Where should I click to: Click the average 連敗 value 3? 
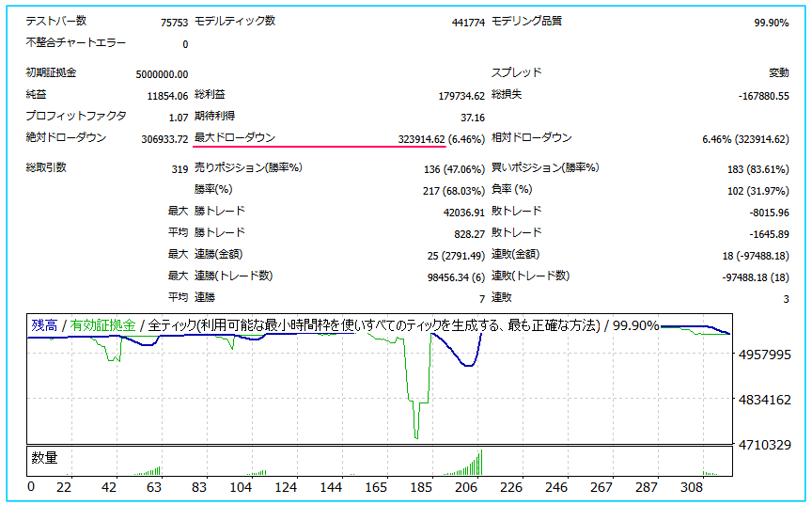coord(786,299)
